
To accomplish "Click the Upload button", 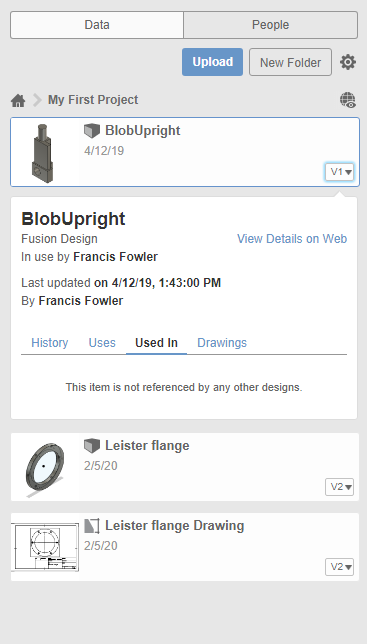I will click(213, 62).
